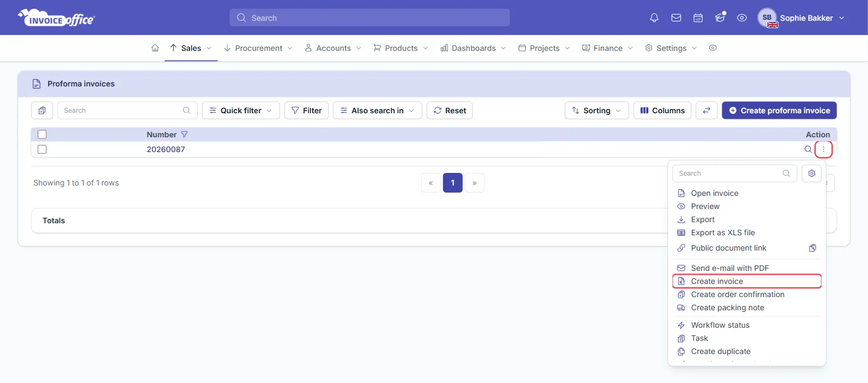
Task: Focus the action menu Search field
Action: pos(734,173)
